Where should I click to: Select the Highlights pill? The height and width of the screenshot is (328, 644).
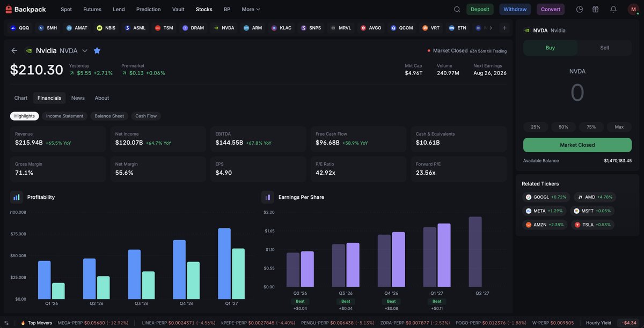(x=25, y=116)
